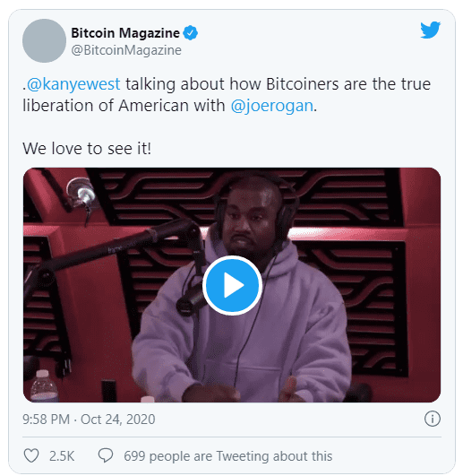Click the "We love to see it!" text
The image size is (463, 476).
point(87,149)
